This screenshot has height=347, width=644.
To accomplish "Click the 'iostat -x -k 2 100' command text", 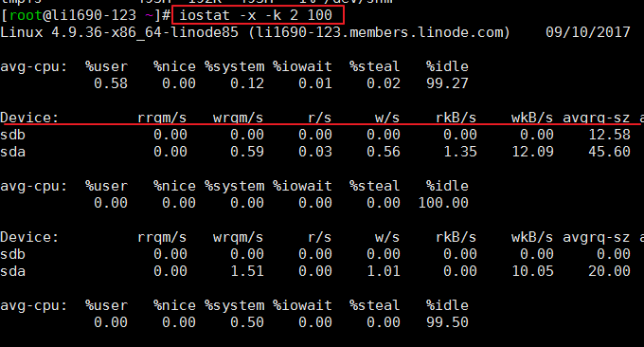I will (256, 15).
